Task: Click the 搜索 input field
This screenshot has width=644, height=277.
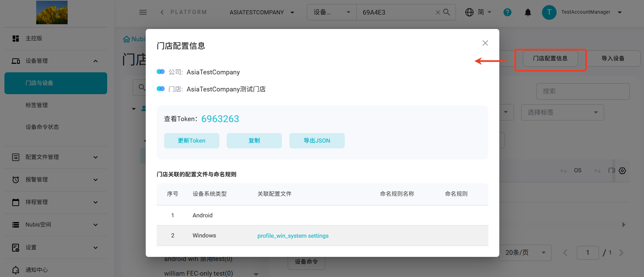Action: [x=583, y=91]
